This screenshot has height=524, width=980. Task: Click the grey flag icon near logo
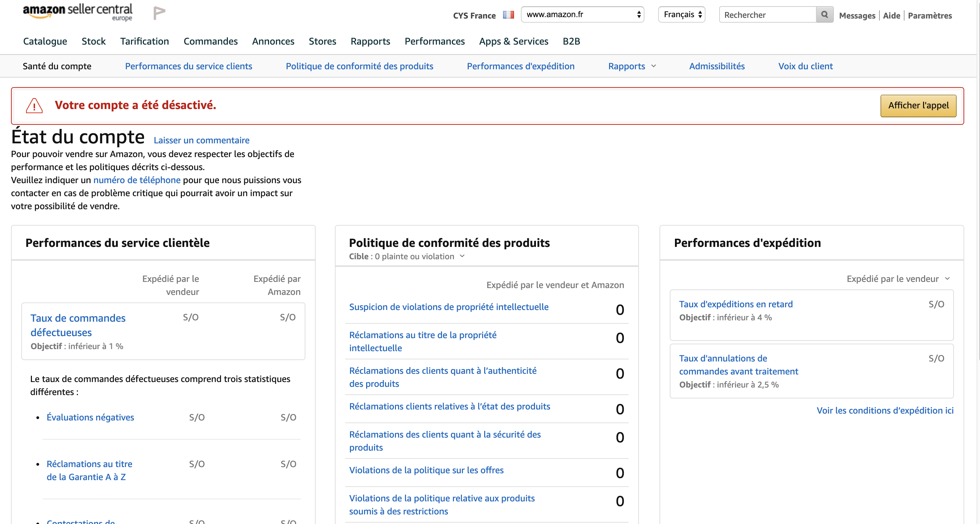tap(159, 13)
